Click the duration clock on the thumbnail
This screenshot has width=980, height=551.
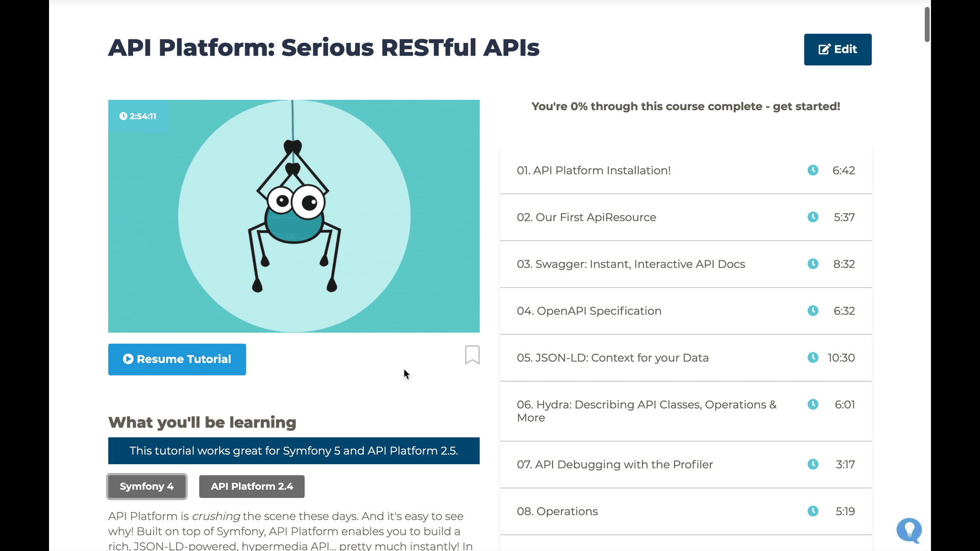tap(124, 116)
